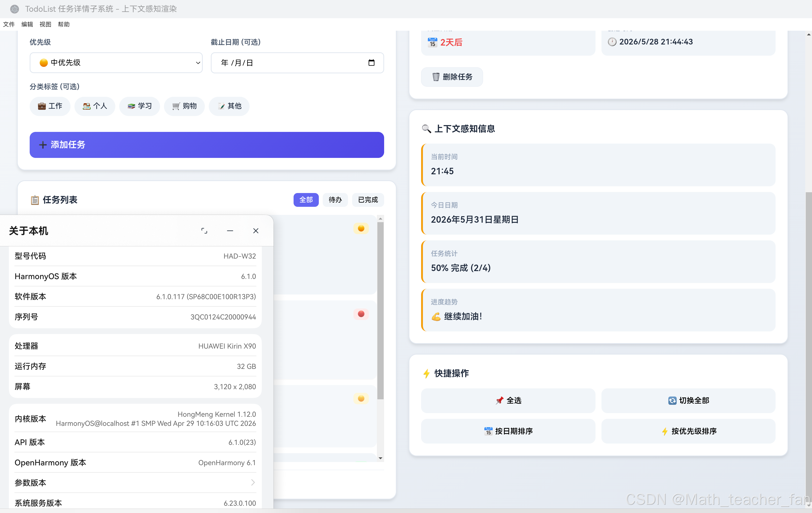Click the memo icon on 其他 tag
Viewport: 812px width, 513px height.
coord(221,106)
